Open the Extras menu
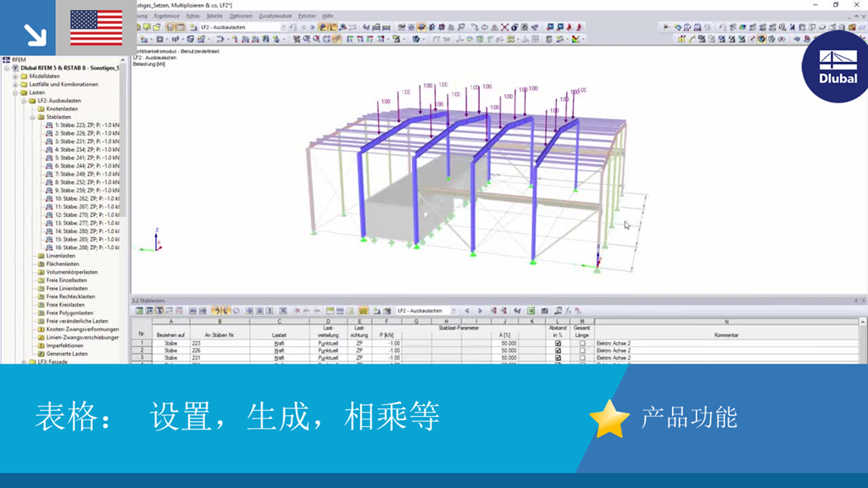 [192, 16]
